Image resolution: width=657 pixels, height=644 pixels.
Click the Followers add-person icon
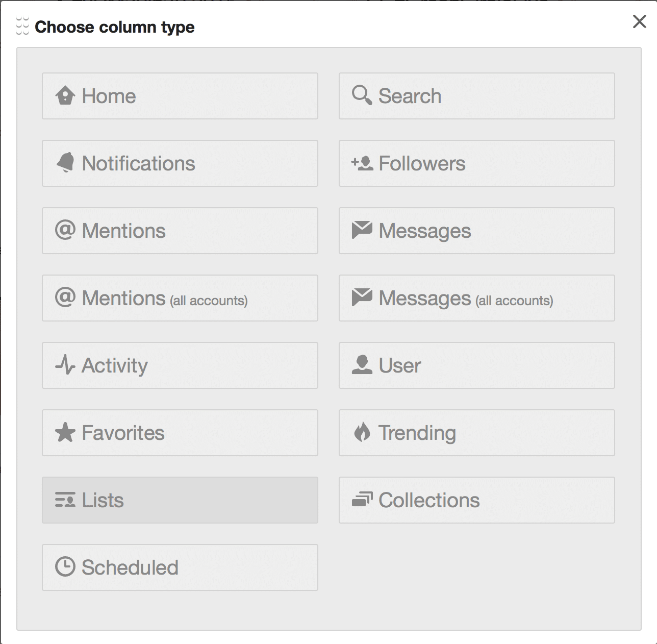click(362, 163)
